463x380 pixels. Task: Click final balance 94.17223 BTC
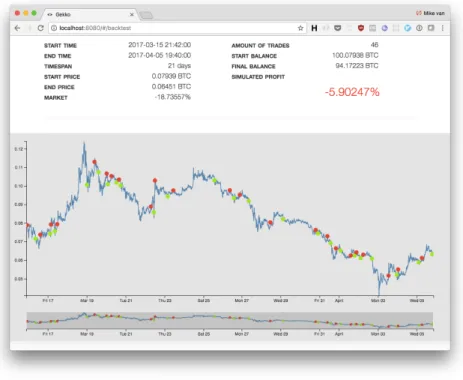357,66
